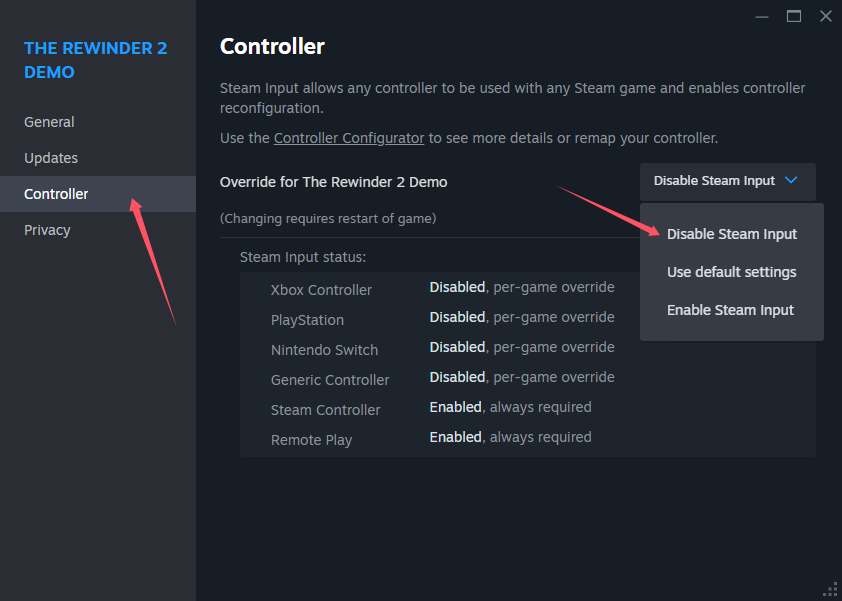Click the Steam Input override combo box label
This screenshot has height=601, width=842.
pyautogui.click(x=714, y=181)
